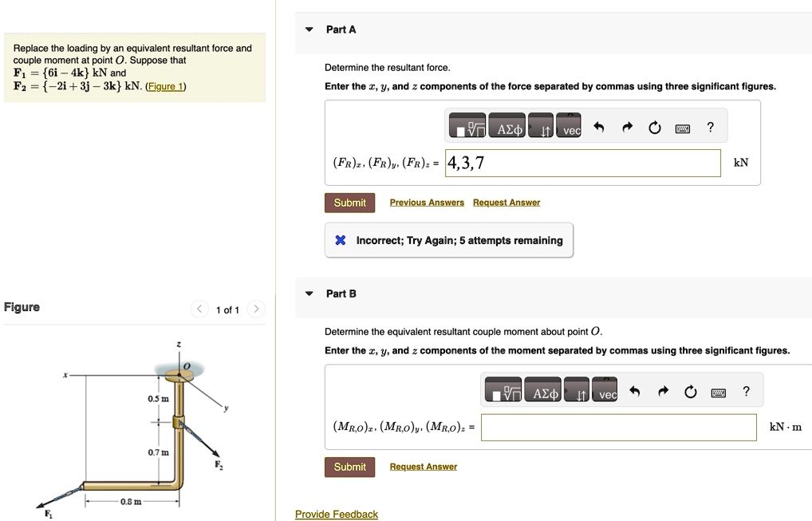Click the vec button in Part B toolbar
This screenshot has width=812, height=521.
click(x=607, y=393)
